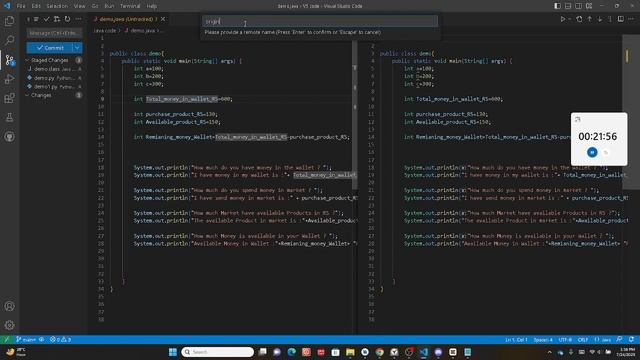The height and width of the screenshot is (360, 640).
Task: Open the Manage gear in the activity bar
Action: (9, 325)
